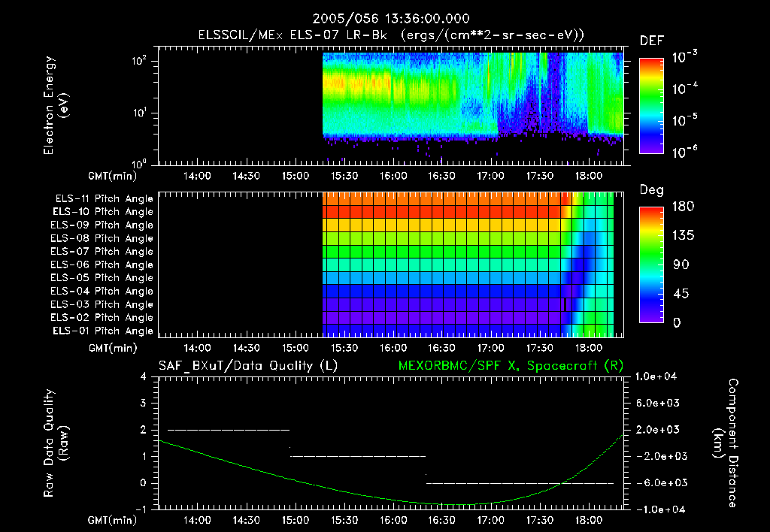This screenshot has height=532, width=770.
Task: Click the Component Distance (km) axis label
Action: click(726, 443)
